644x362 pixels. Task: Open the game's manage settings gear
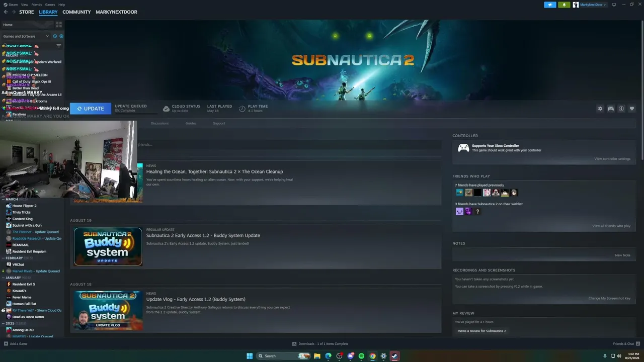point(600,109)
